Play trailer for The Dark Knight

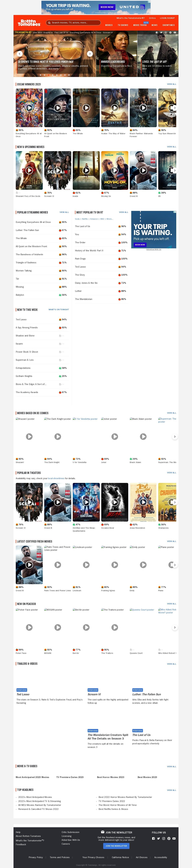[x=58, y=436]
